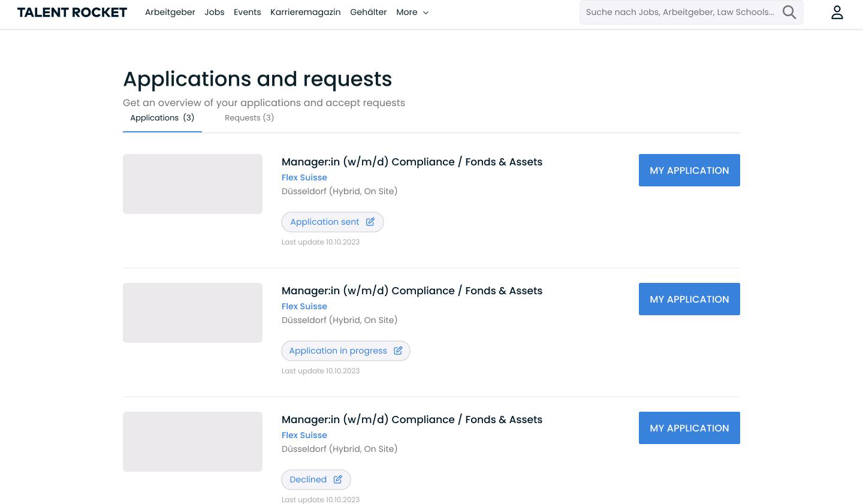
Task: Click edit icon on Declined status
Action: point(338,479)
